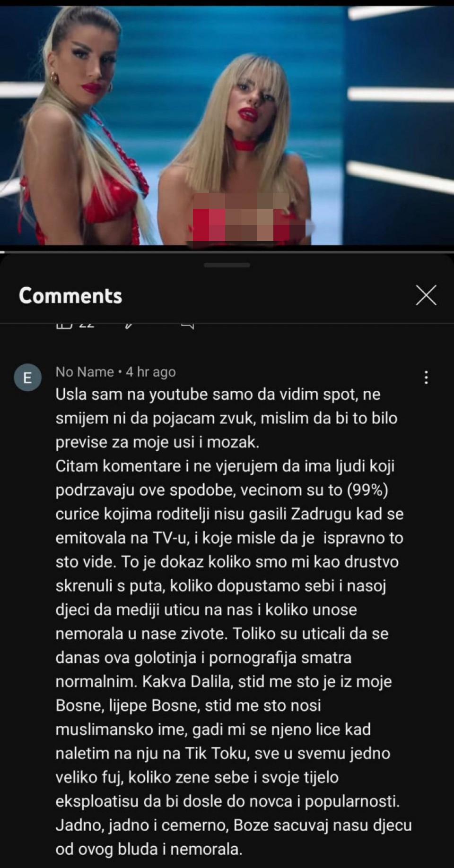
Task: Tap the '4 hr ago' timestamp
Action: tap(150, 372)
